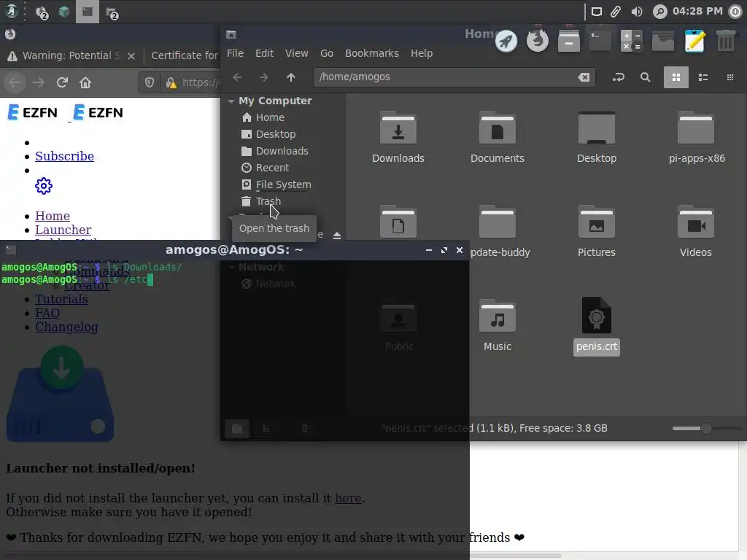This screenshot has width=747, height=560.
Task: Go up to the parent directory
Action: coord(290,77)
